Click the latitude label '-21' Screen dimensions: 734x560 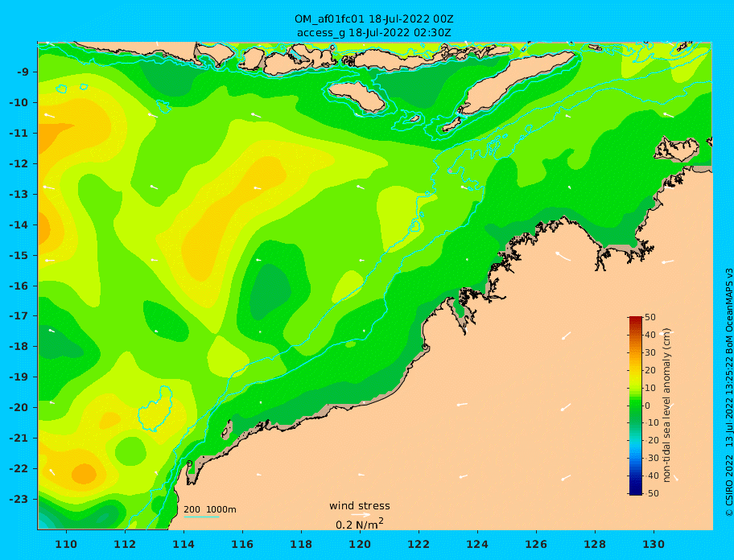(x=20, y=439)
